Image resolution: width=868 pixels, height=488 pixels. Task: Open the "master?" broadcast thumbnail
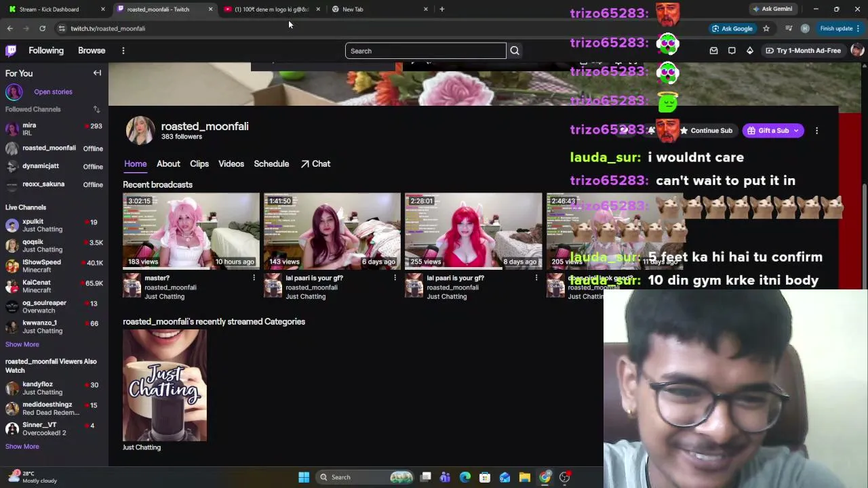click(191, 231)
